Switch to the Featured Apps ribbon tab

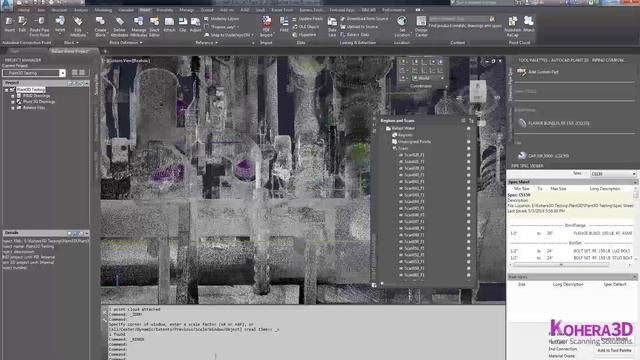(x=342, y=10)
